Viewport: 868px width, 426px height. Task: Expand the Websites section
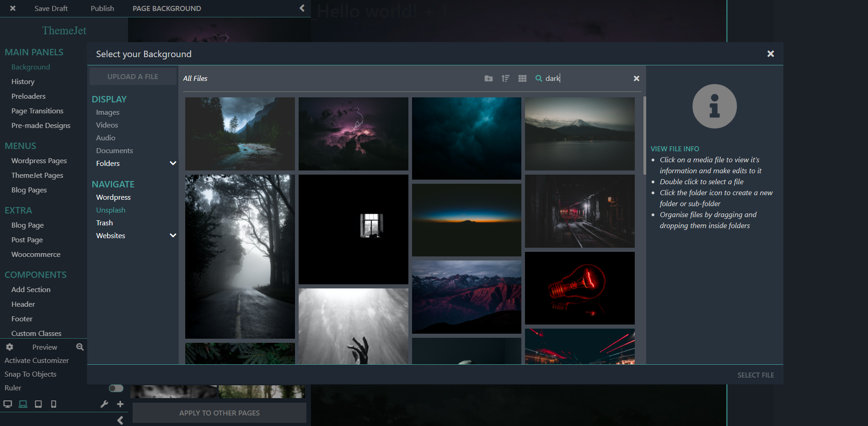point(173,235)
